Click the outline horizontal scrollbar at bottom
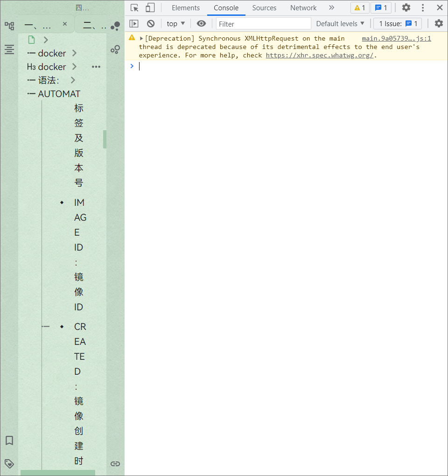The image size is (448, 476). coord(58,473)
